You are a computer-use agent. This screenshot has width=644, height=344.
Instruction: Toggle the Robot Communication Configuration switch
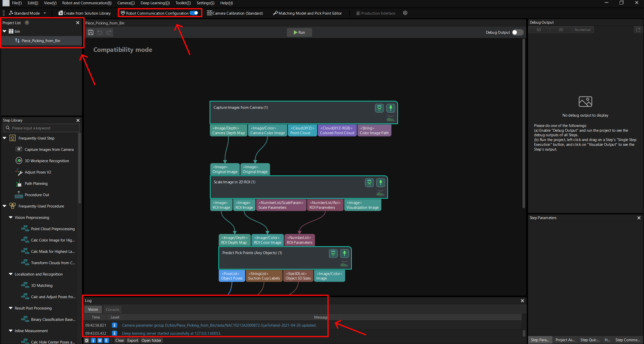pyautogui.click(x=194, y=13)
